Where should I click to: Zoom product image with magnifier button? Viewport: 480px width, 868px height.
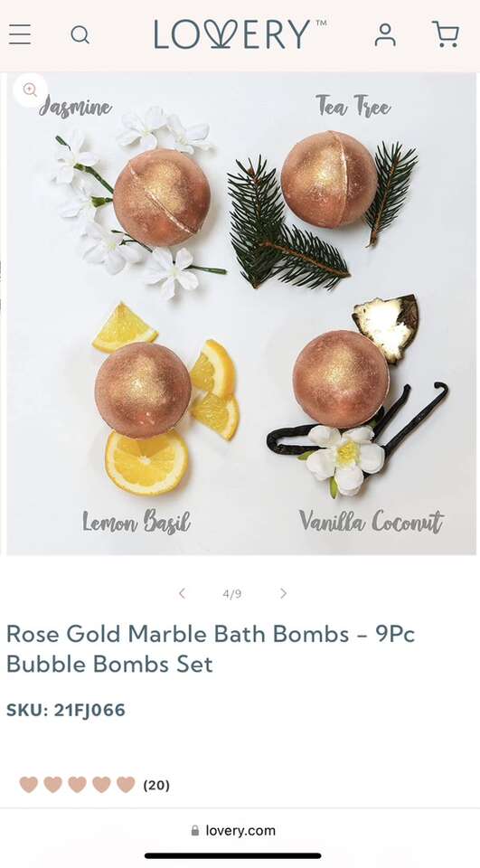click(x=30, y=90)
